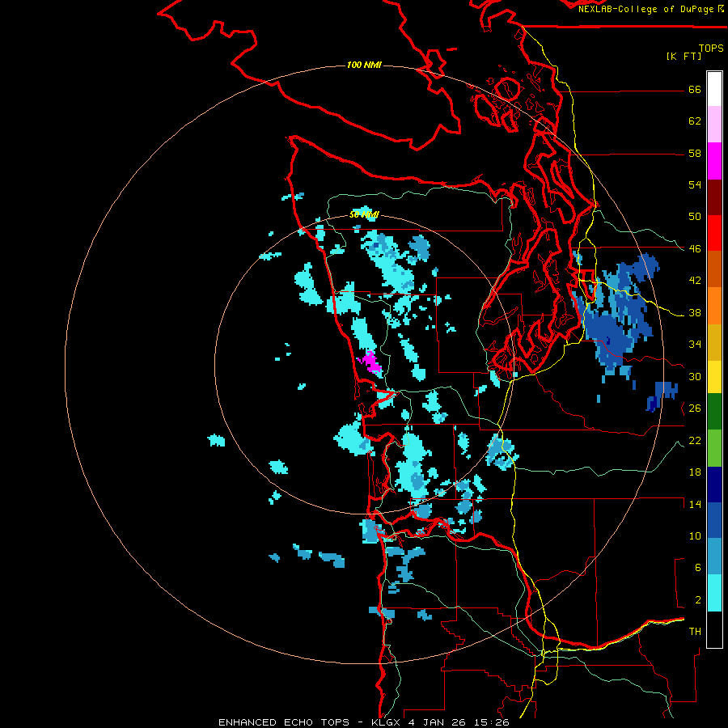728x728 pixels.
Task: Click the dark red legend swatch
Action: 714,197
